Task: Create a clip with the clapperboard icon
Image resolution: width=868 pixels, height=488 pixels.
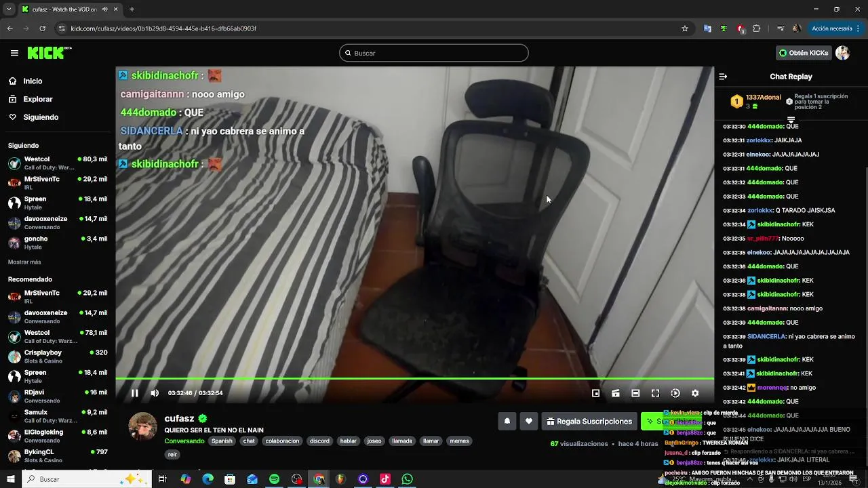Action: (x=615, y=393)
